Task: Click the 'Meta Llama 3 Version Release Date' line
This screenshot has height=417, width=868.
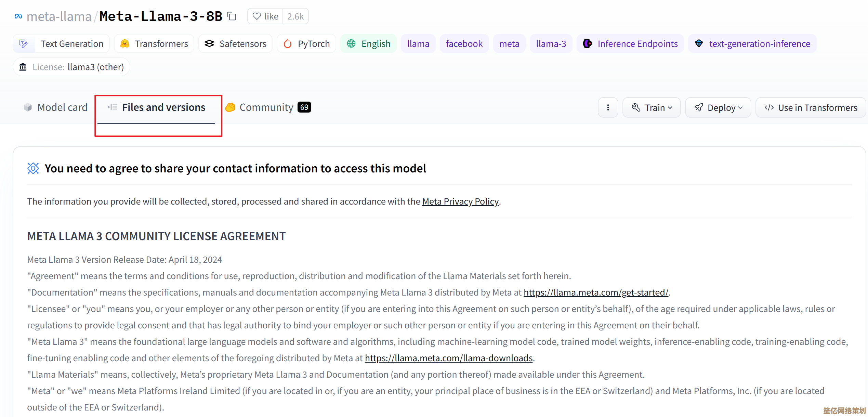Action: [124, 260]
